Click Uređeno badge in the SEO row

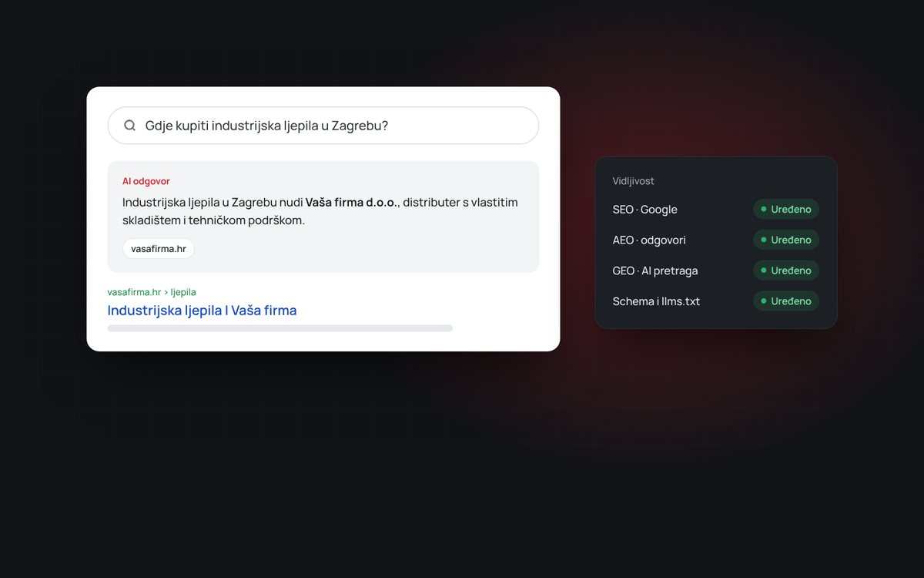click(786, 209)
